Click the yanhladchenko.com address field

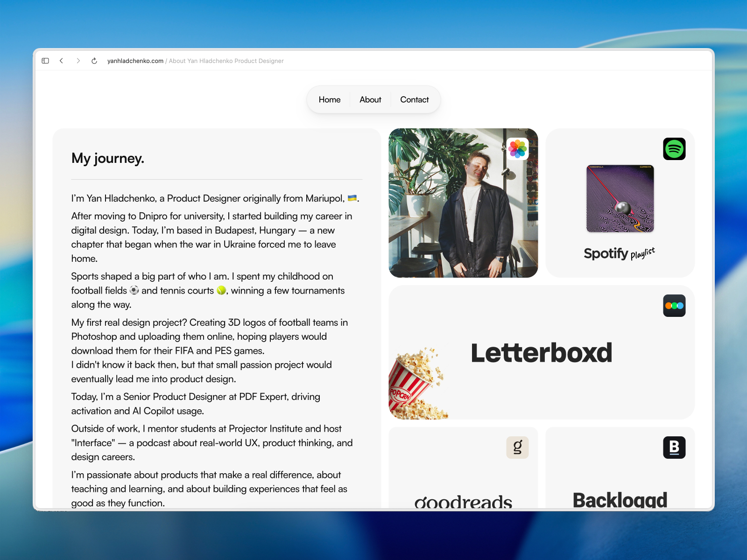pos(135,61)
